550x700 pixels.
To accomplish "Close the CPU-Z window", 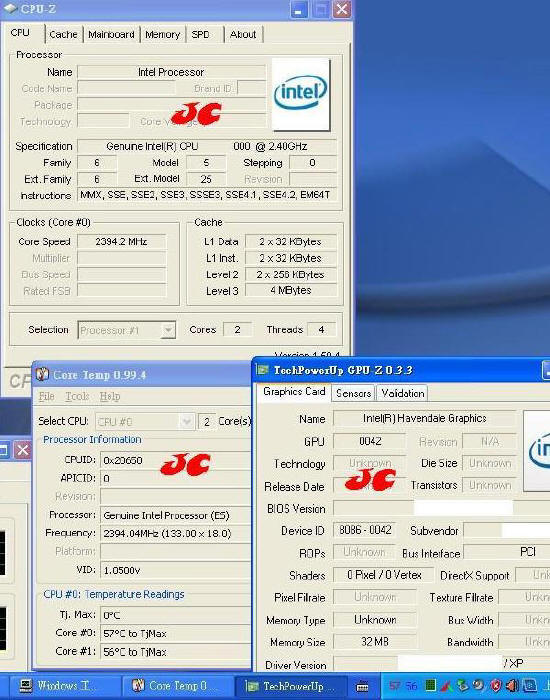I will [x=342, y=9].
